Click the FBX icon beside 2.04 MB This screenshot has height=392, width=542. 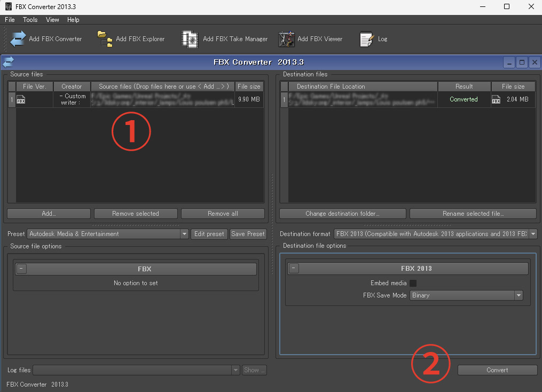(x=496, y=99)
